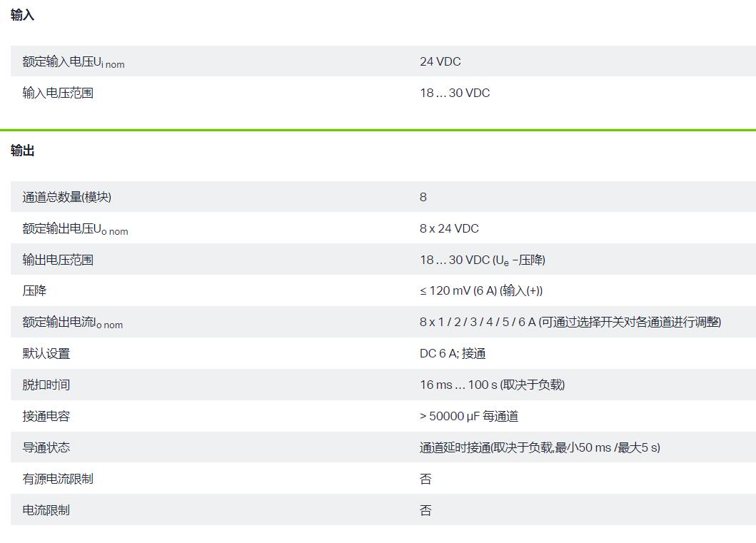Select the > 50000 µF 每通道 value

point(468,416)
